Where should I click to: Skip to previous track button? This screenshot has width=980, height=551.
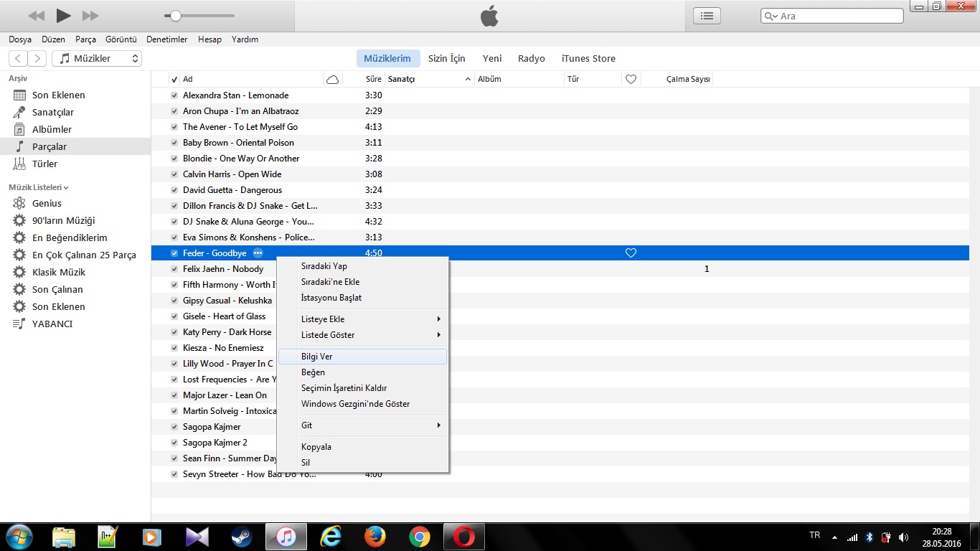coord(37,16)
